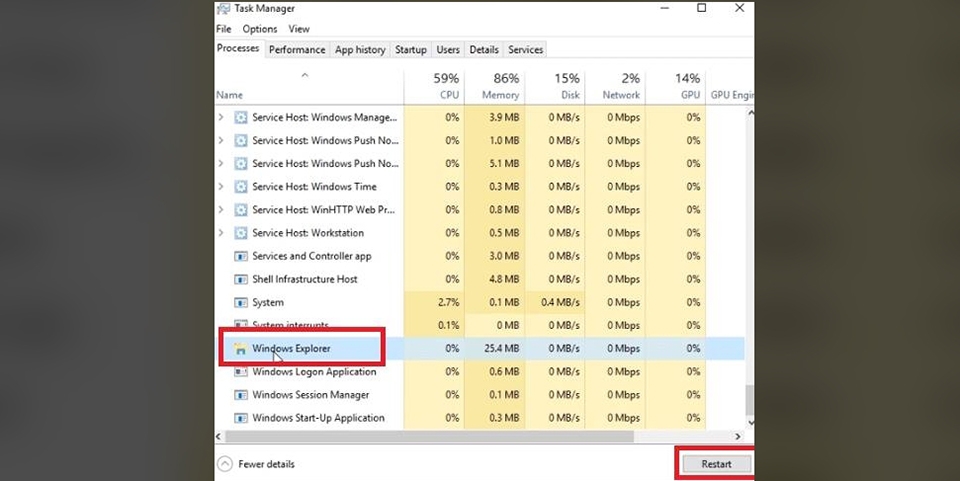Click the Windows Start-Up Application icon
This screenshot has width=960, height=481.
click(x=241, y=419)
